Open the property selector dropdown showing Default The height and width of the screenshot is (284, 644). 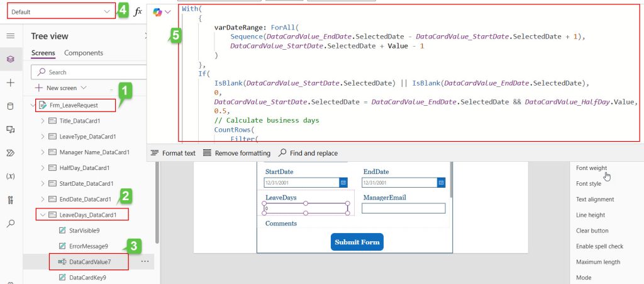point(61,12)
